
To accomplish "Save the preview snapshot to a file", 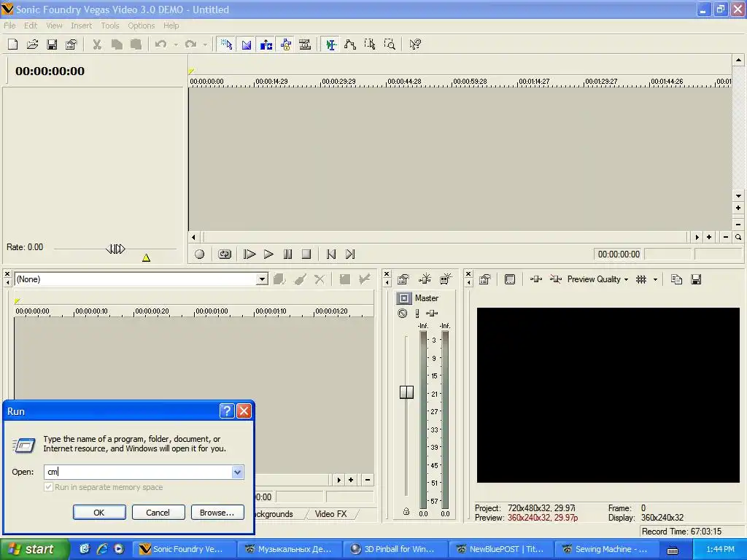I will tap(696, 279).
